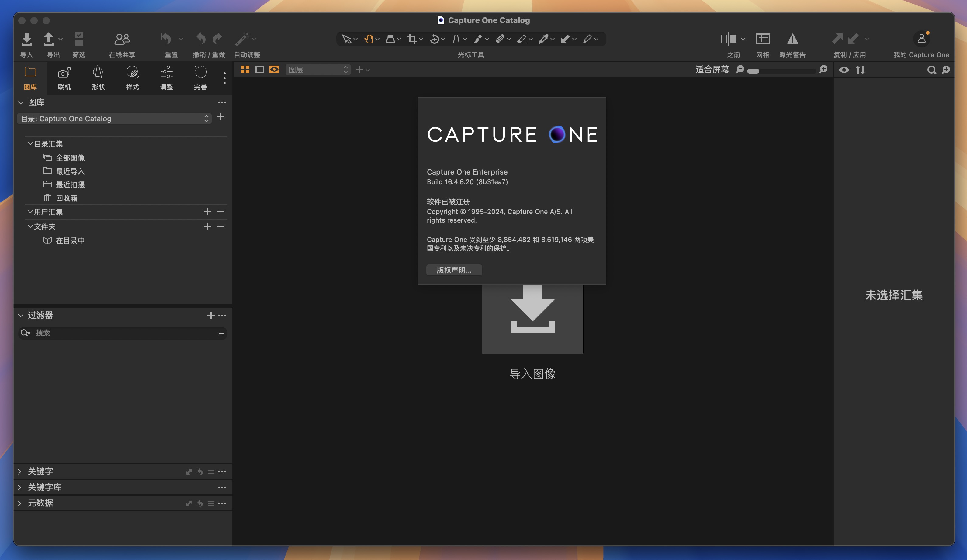This screenshot has width=967, height=560.
Task: Switch to the Shape (形状) tab
Action: (98, 78)
